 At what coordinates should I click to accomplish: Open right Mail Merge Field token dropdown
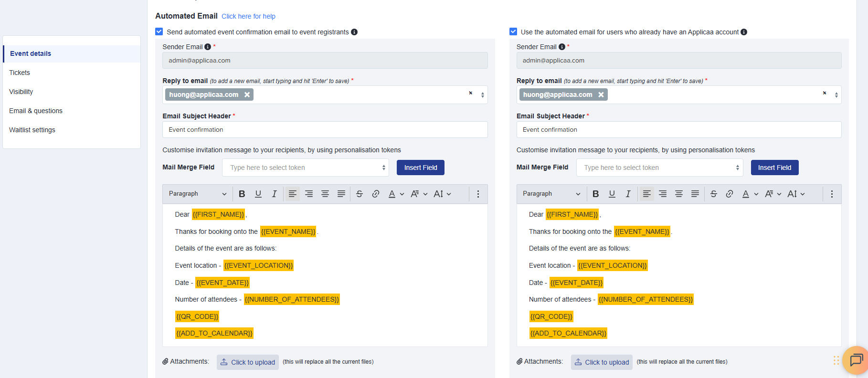pos(660,168)
